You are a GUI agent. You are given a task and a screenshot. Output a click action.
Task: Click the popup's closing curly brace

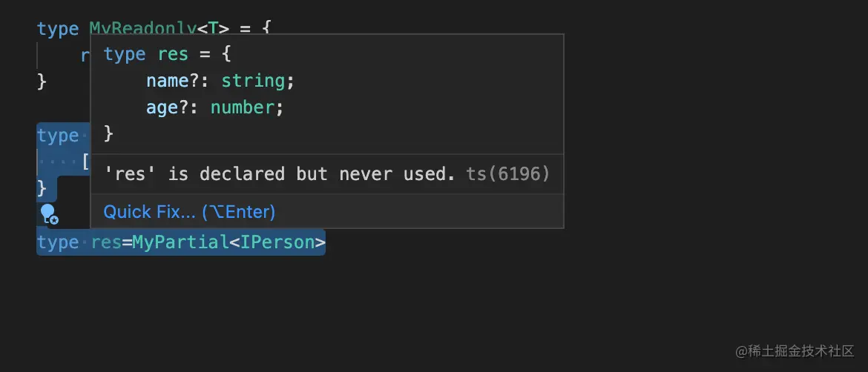tap(109, 134)
